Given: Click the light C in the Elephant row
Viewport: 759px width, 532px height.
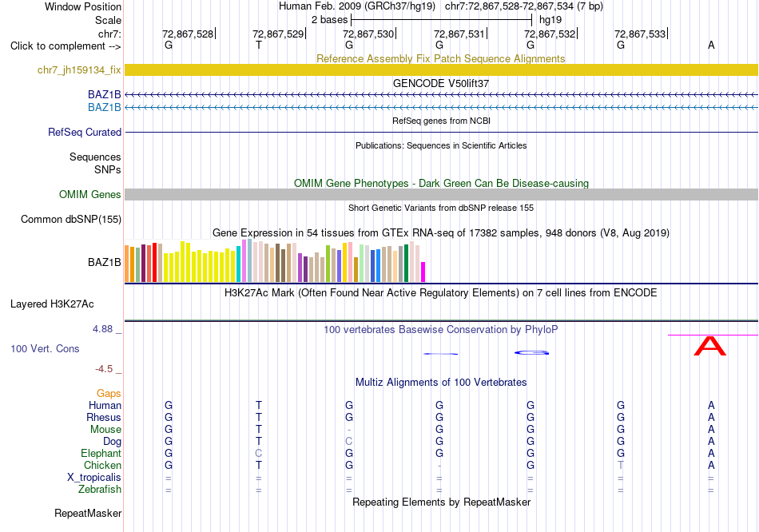Looking at the screenshot, I should [x=259, y=453].
